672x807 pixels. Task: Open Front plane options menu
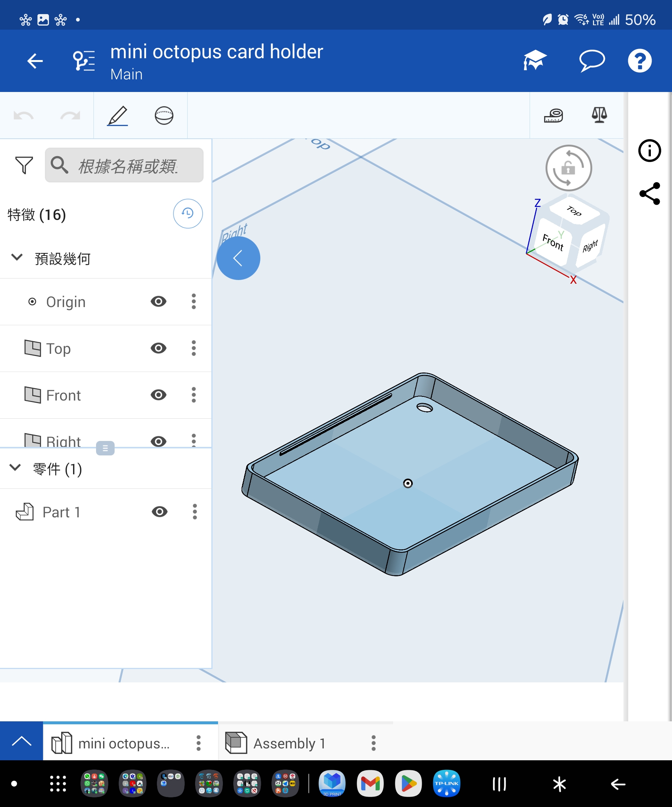(194, 395)
